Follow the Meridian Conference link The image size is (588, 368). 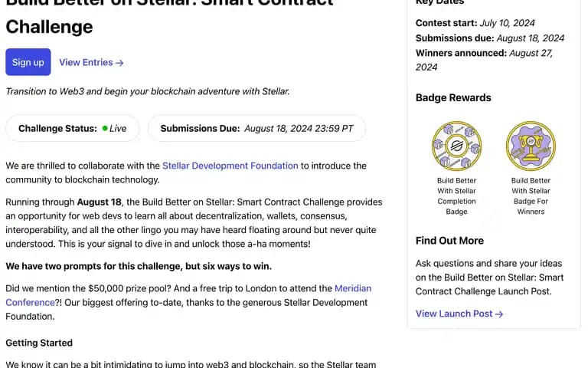(188, 295)
